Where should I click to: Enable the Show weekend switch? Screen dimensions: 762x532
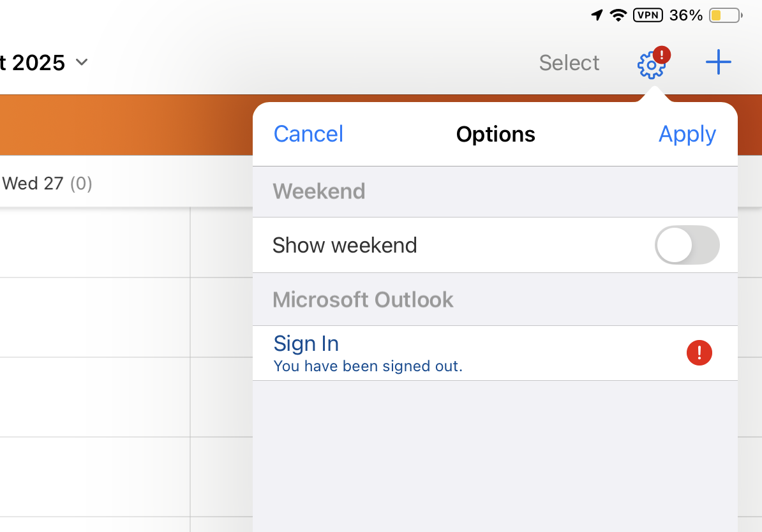(687, 245)
